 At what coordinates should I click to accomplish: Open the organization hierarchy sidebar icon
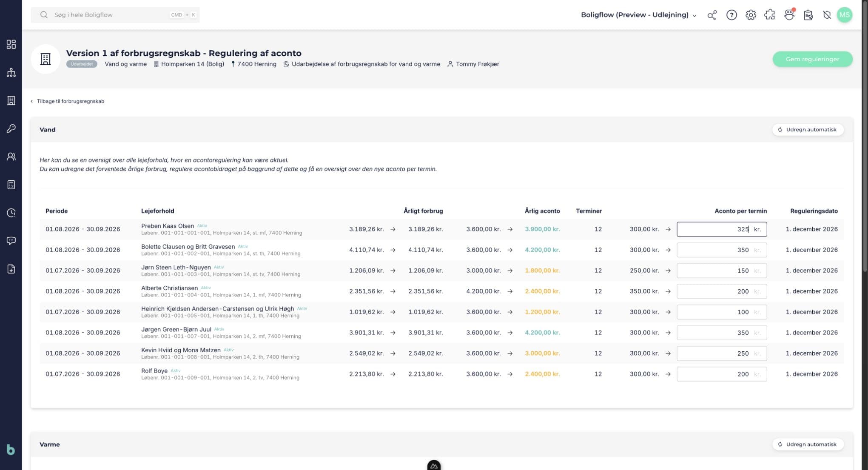(11, 72)
